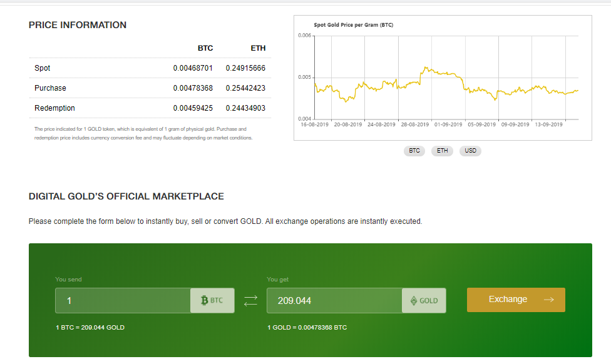Click the ETH column header
Screen dimensions: 611x364
(258, 48)
